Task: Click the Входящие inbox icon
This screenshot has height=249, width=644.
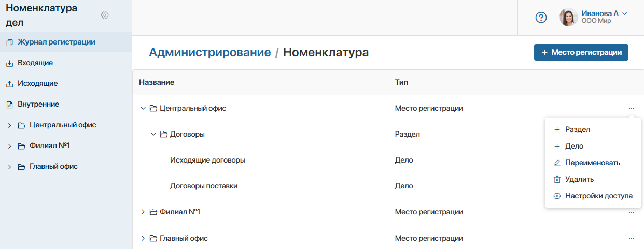Action: coord(9,63)
